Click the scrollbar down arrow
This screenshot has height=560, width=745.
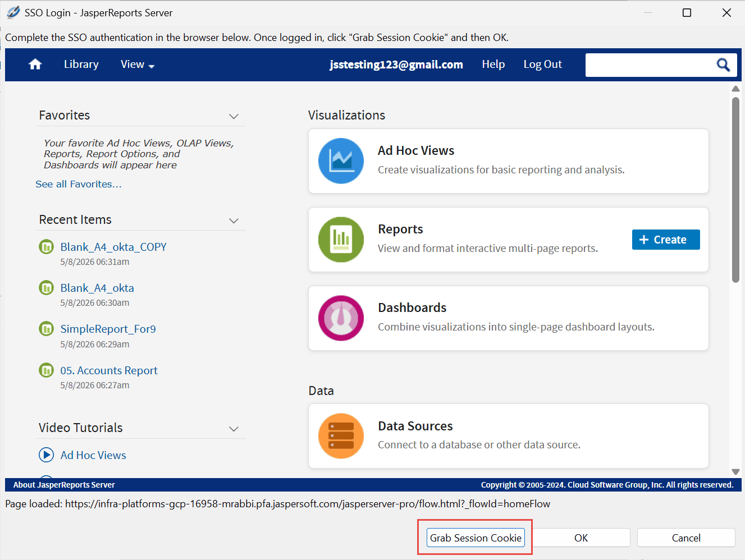(735, 472)
